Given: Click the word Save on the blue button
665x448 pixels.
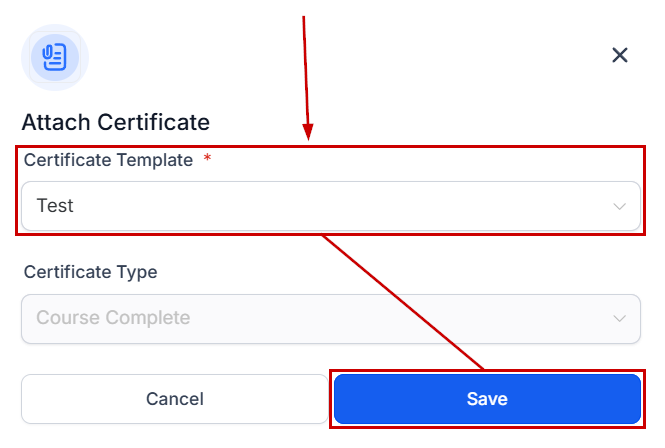Looking at the screenshot, I should pyautogui.click(x=487, y=399).
